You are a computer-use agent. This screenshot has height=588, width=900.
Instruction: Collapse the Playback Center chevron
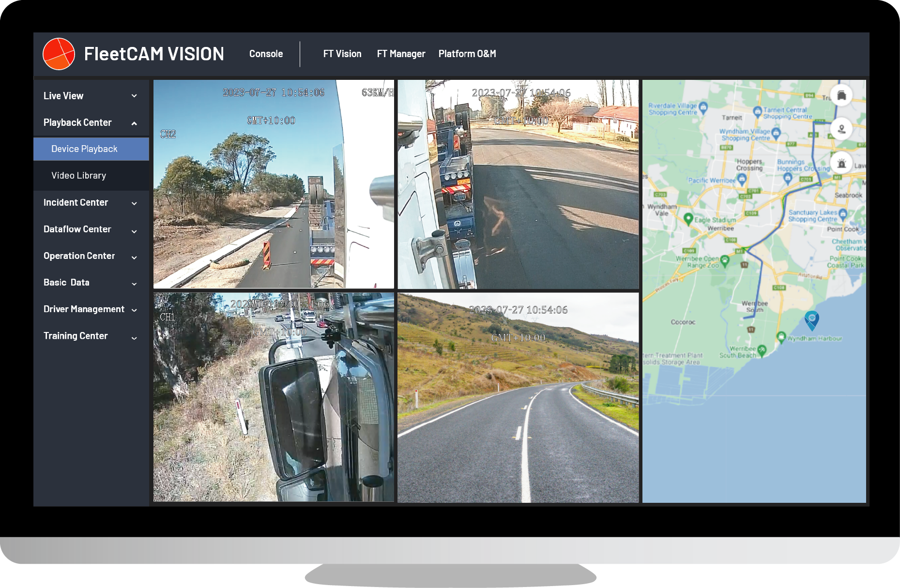point(134,123)
